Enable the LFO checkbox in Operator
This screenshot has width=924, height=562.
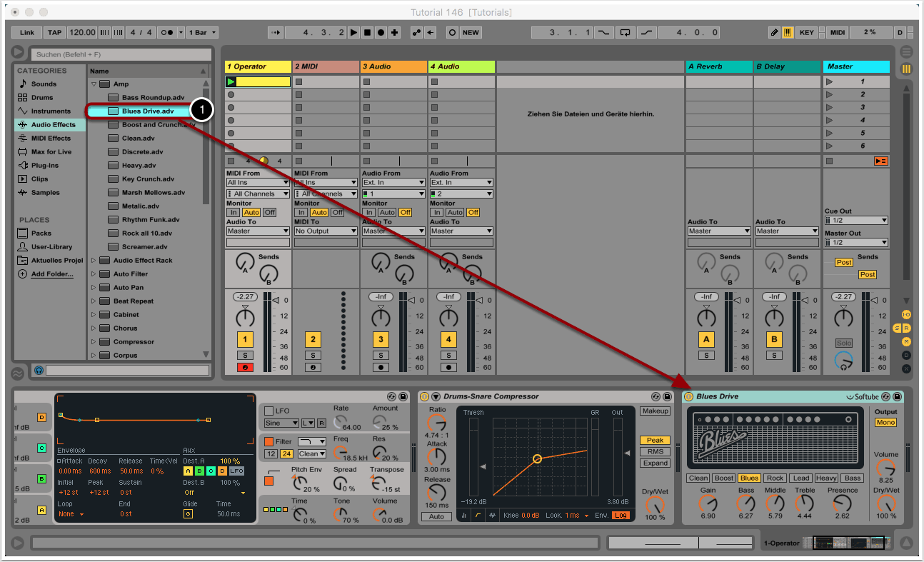click(269, 411)
